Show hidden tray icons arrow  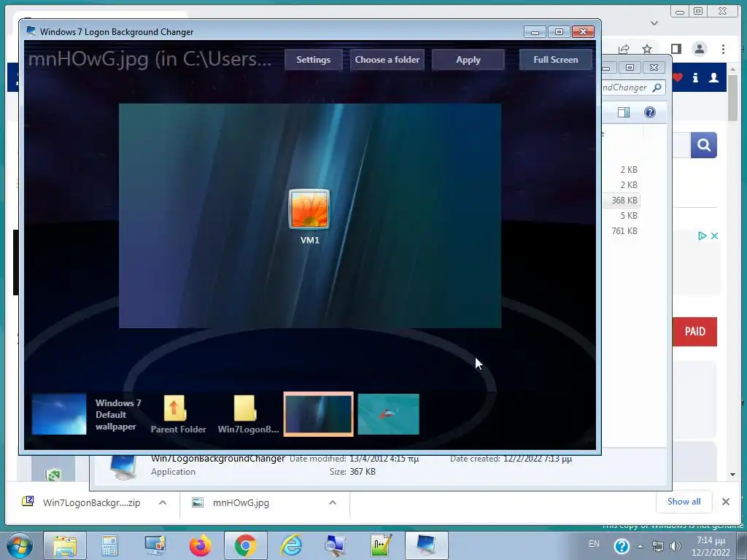pos(640,546)
